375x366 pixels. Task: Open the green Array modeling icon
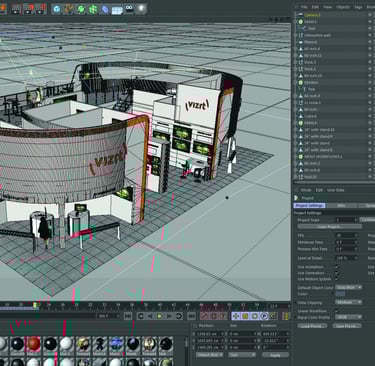click(x=93, y=9)
